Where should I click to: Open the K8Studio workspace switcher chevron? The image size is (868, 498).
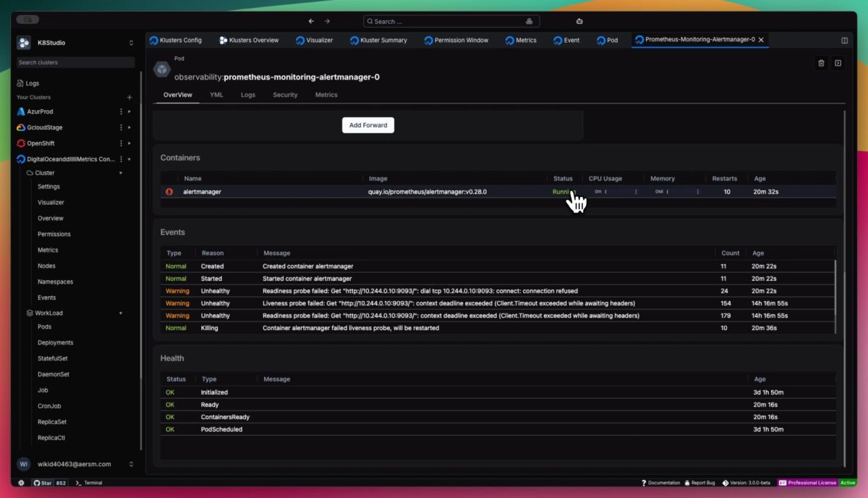click(x=131, y=43)
